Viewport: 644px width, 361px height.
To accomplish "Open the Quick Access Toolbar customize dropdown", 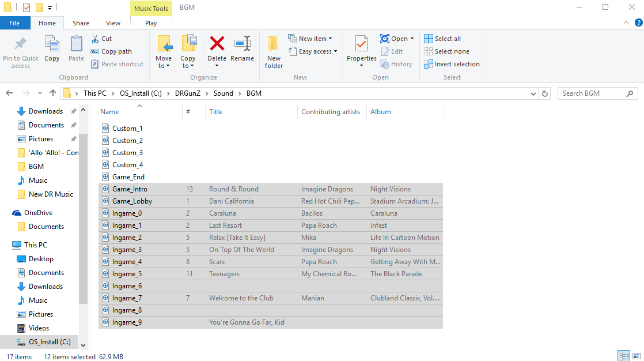I will click(50, 7).
